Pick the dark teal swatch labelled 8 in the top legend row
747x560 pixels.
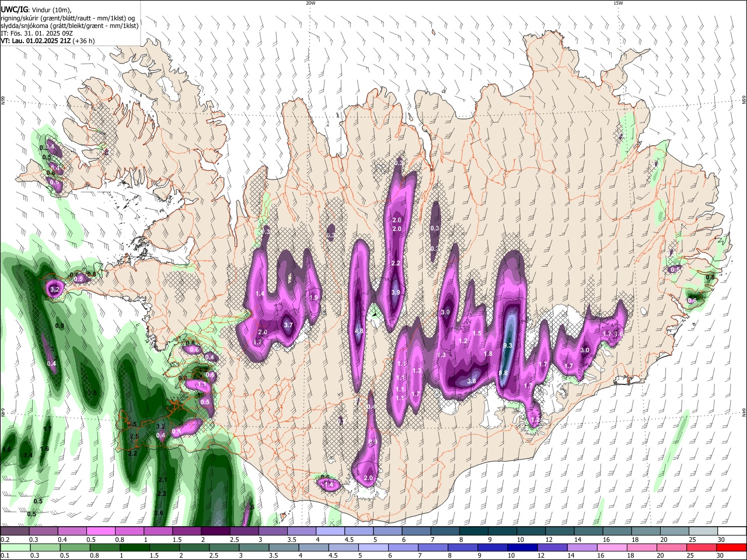[x=473, y=531]
